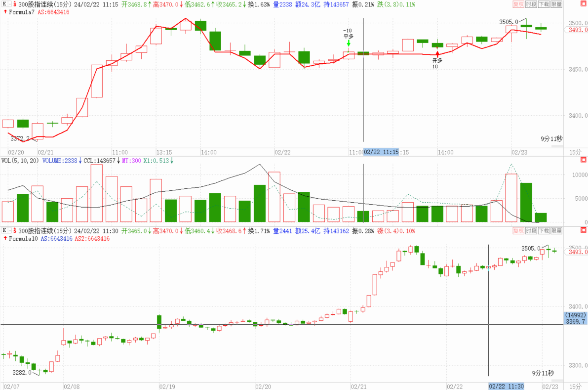Screen dimensions: 588x390
Task: Click the 3372.2 low price label in the top chart
Action: (20, 138)
